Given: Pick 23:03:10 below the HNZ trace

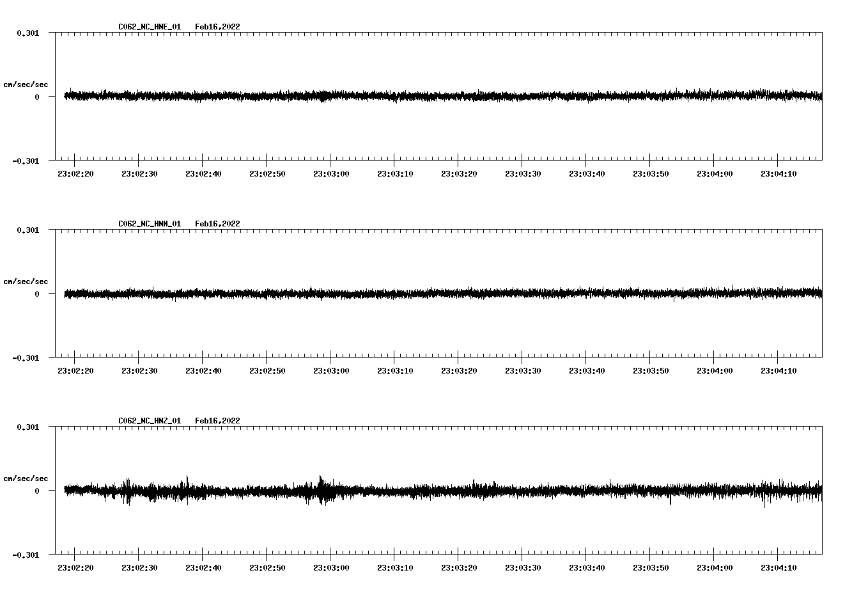Looking at the screenshot, I should (x=395, y=567).
